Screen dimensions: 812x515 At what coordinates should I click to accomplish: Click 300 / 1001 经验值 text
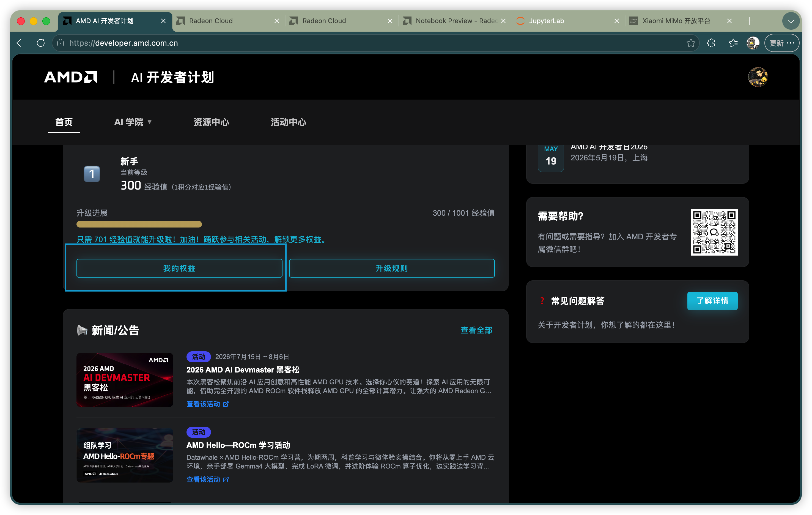pos(464,213)
